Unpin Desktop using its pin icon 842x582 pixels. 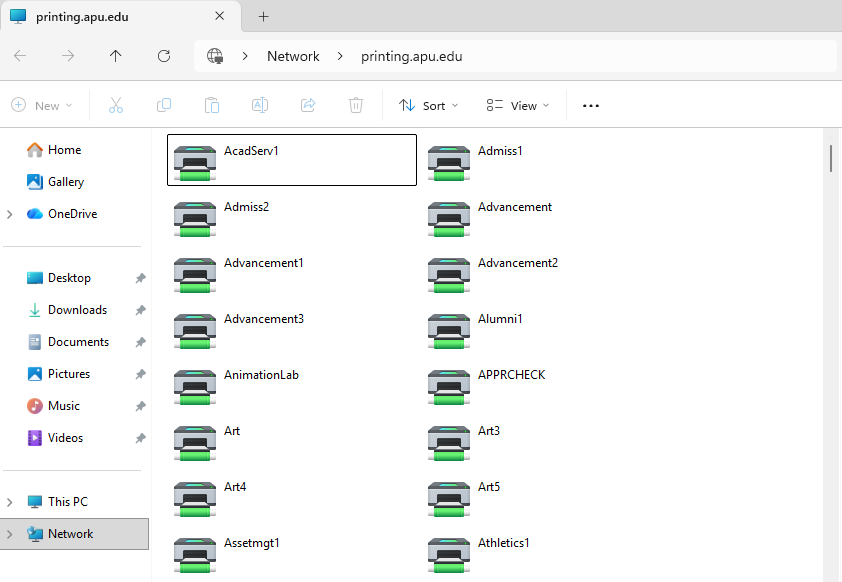[x=140, y=278]
